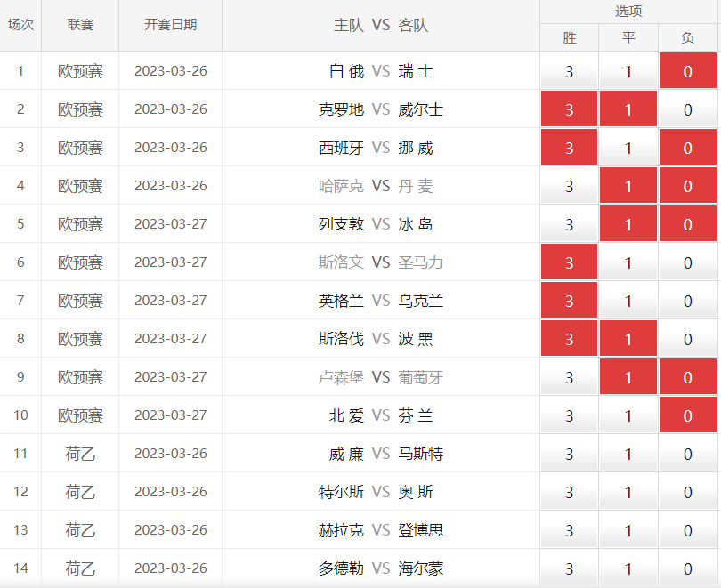The height and width of the screenshot is (588, 721).
Task: Select win option 3 for 哈萨克 vs 丹麦
Action: [570, 186]
